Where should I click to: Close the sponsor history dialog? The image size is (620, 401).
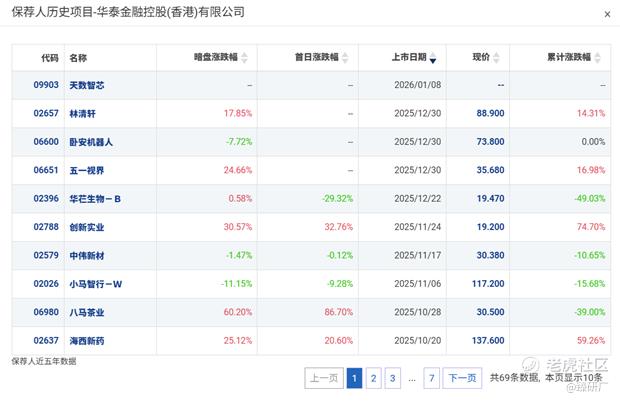click(x=607, y=15)
